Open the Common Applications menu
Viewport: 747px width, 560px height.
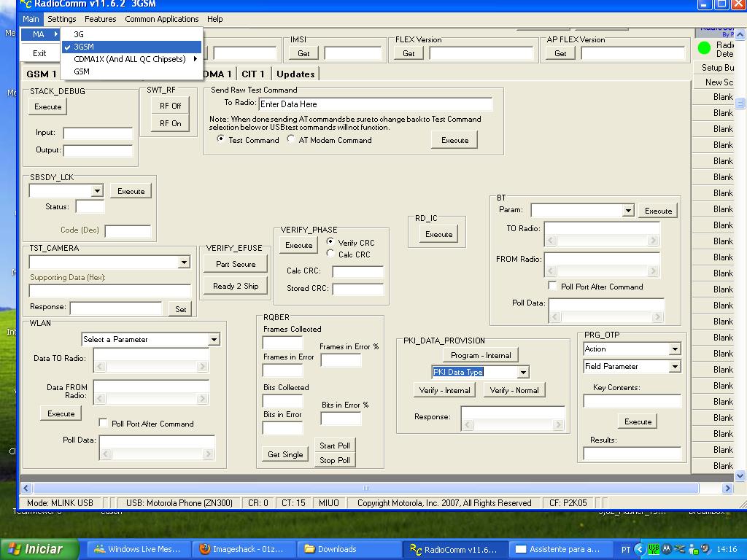(161, 19)
